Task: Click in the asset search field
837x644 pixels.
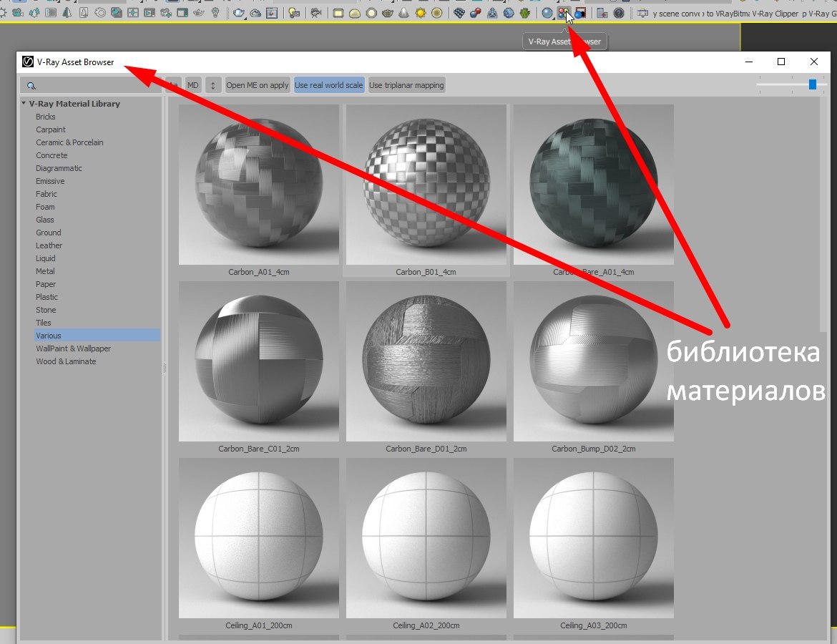Action: pos(91,85)
